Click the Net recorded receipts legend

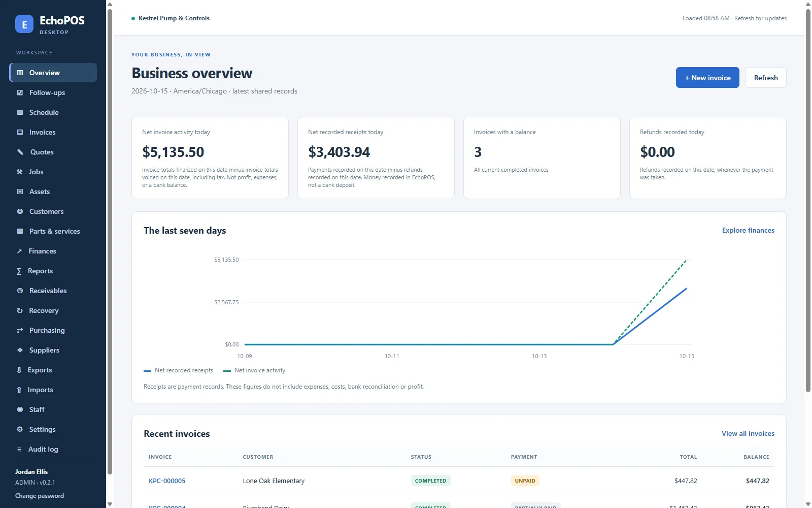click(x=179, y=370)
